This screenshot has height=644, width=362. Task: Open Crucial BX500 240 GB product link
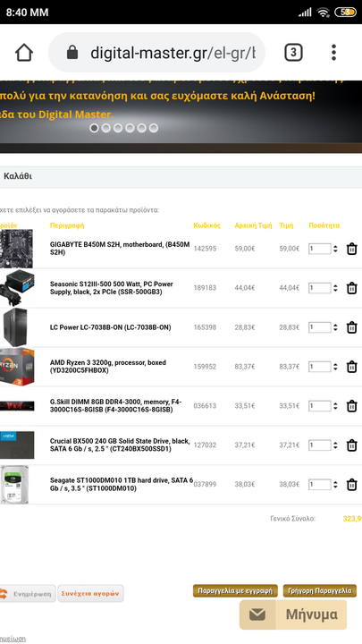point(120,445)
